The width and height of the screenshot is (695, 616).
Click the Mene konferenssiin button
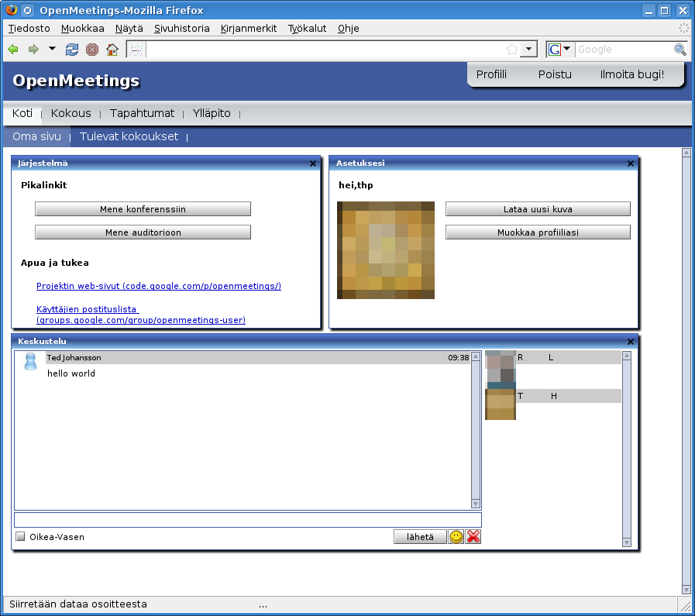[143, 209]
